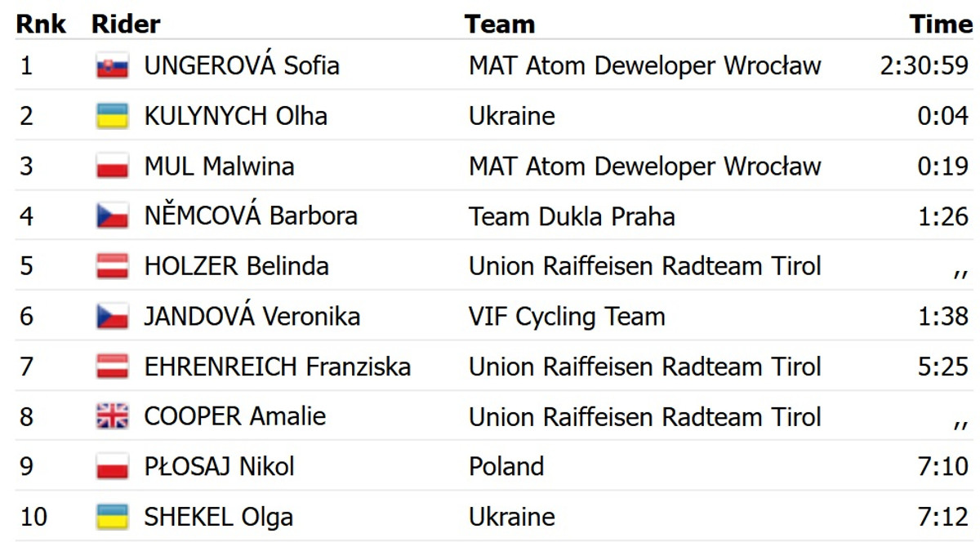Click the Team column header
Image resolution: width=980 pixels, height=542 pixels.
(x=500, y=24)
